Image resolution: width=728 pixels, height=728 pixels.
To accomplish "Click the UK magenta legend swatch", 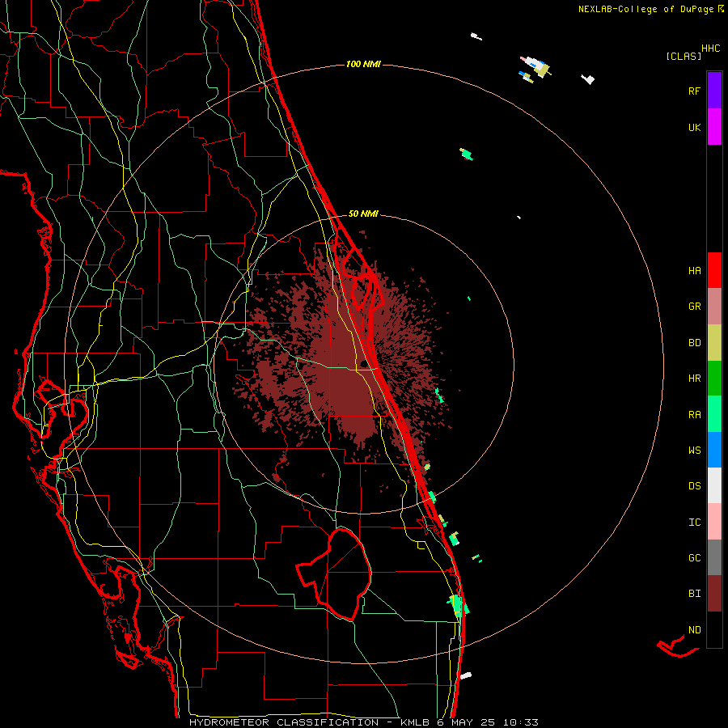I will pos(714,127).
